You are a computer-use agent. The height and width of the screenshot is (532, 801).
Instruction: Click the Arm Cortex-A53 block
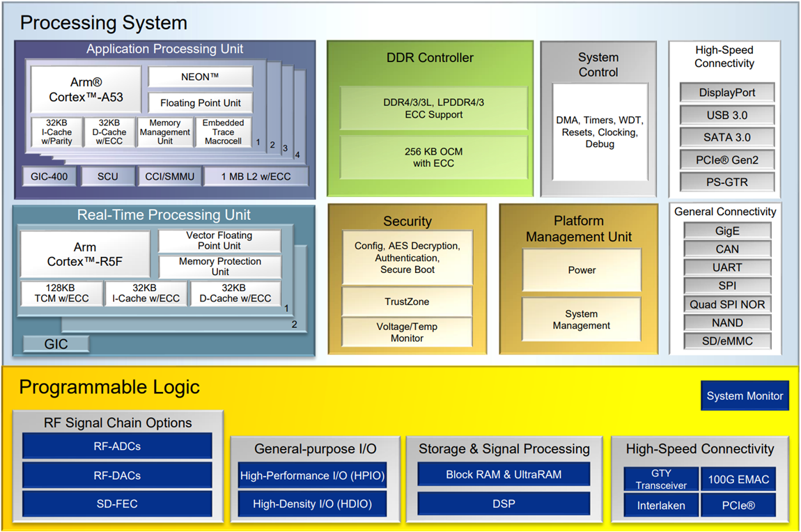[86, 90]
